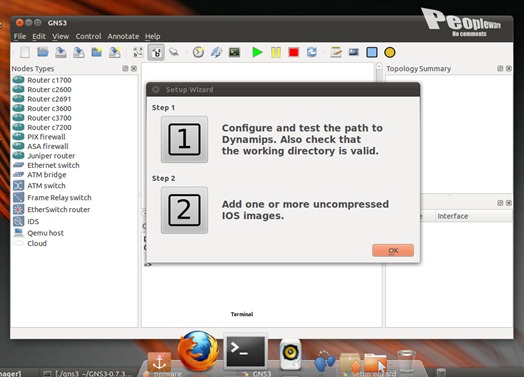Open the Help menu
Image resolution: width=524 pixels, height=377 pixels.
pos(152,36)
